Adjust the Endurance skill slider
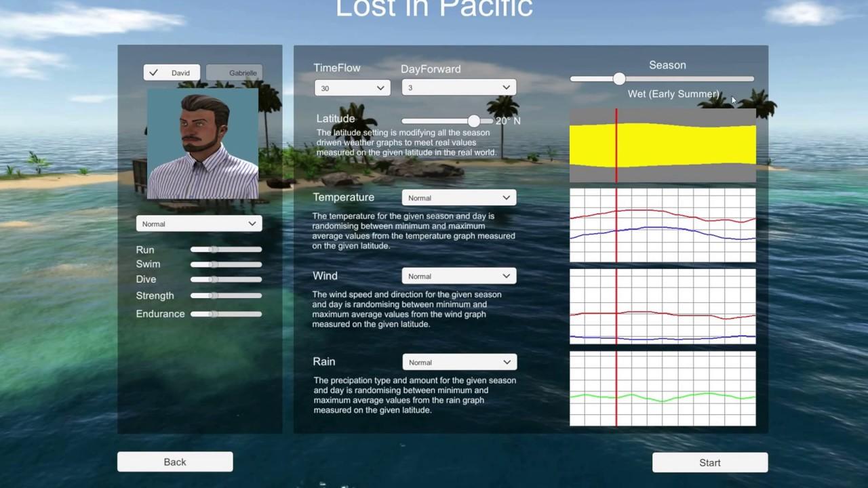Viewport: 868px width, 488px height. (214, 314)
